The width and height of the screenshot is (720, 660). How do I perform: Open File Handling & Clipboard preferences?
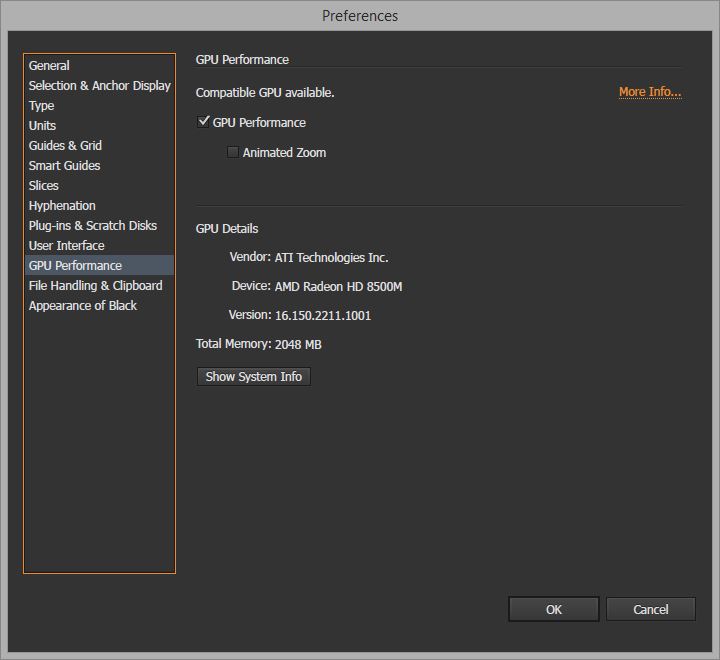(99, 286)
